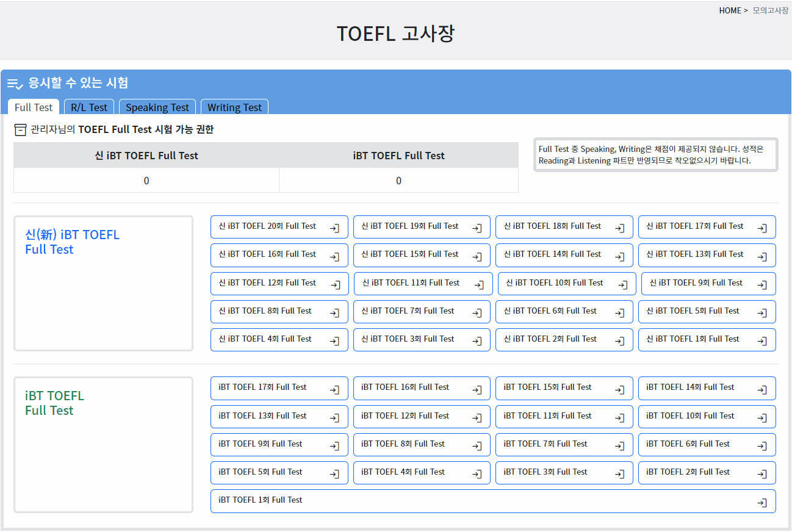Viewport: 792px width, 532px height.
Task: Click enter icon on 신 iBT TOEFL 9회
Action: point(762,285)
